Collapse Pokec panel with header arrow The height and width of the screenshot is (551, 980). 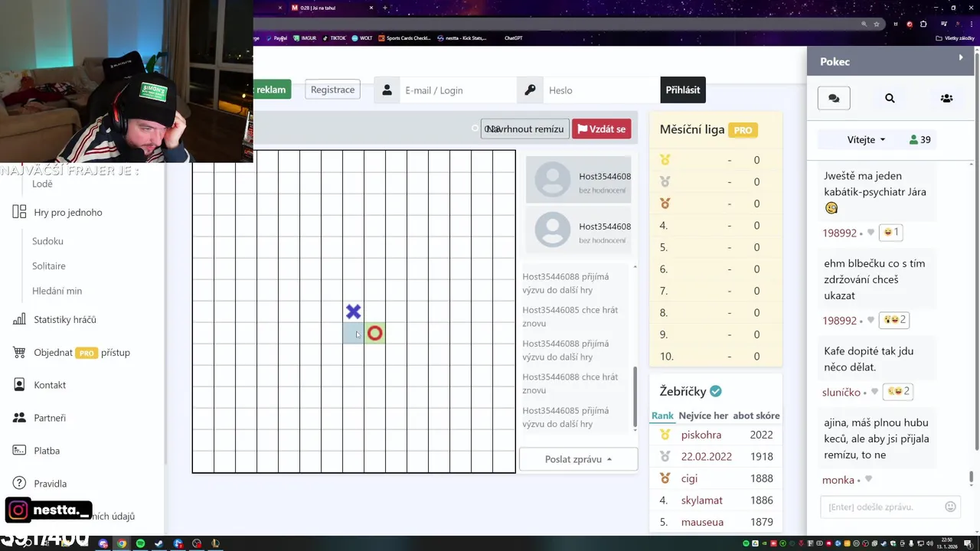[x=961, y=57]
